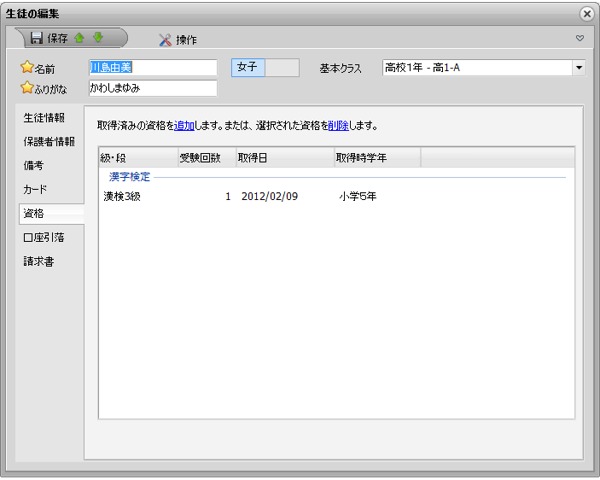Select the 備考 tab
Viewport: 600px width, 480px height.
pyautogui.click(x=33, y=165)
